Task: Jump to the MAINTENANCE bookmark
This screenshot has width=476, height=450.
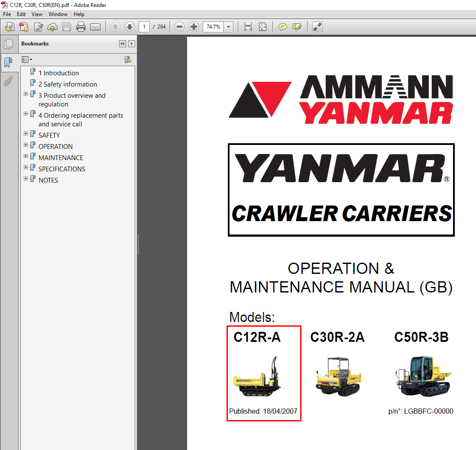Action: 61,157
